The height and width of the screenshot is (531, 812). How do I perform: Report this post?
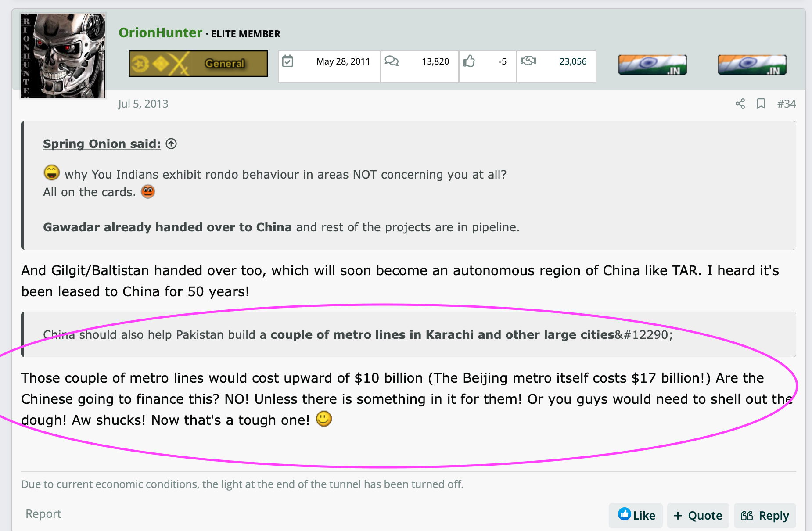click(x=43, y=513)
